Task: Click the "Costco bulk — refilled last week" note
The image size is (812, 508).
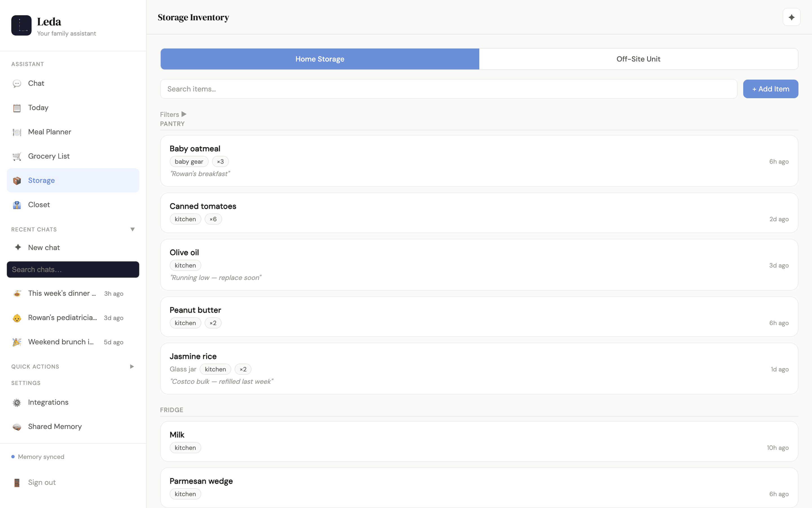Action: tap(221, 381)
